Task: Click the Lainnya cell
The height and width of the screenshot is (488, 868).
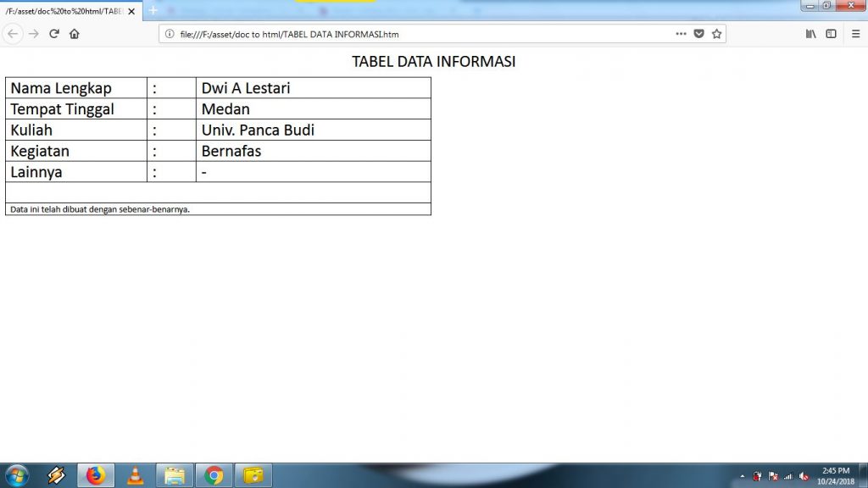Action: (75, 172)
